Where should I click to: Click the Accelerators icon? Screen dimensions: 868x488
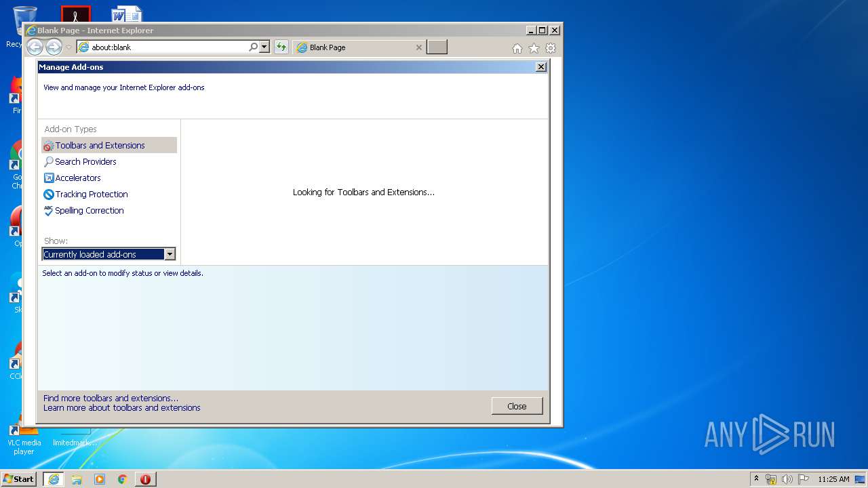click(x=48, y=178)
